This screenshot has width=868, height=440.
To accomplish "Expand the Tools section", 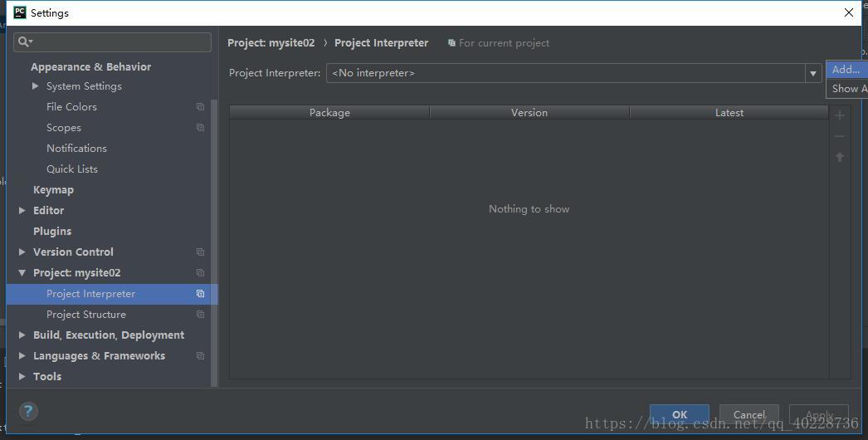I will tap(22, 376).
